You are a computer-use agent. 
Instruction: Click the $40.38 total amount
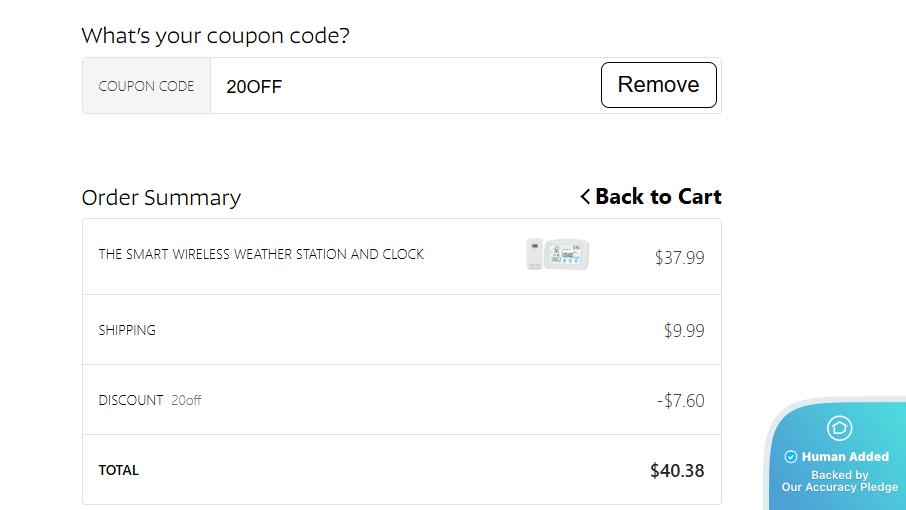click(x=677, y=470)
